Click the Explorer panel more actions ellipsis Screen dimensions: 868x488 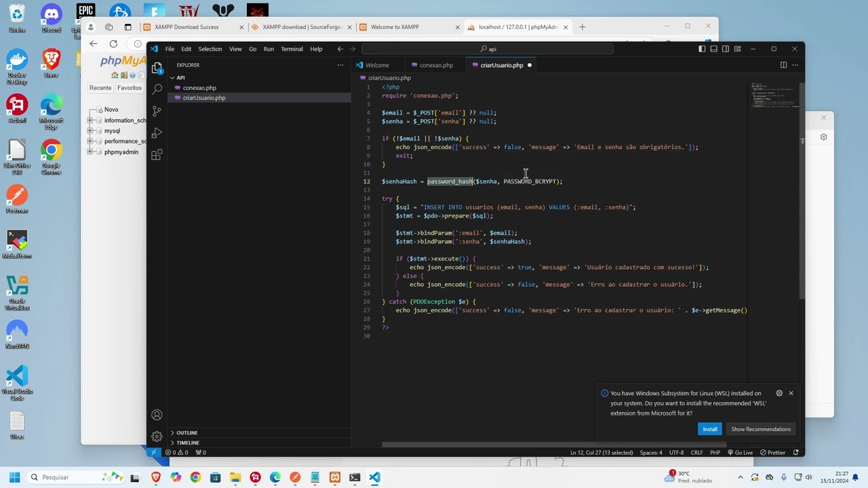(x=340, y=65)
